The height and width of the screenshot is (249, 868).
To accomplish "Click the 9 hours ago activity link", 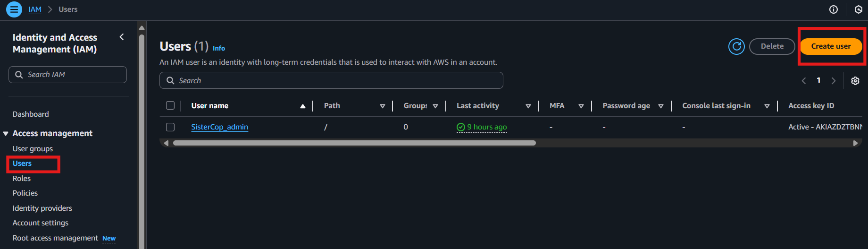I will click(x=487, y=127).
